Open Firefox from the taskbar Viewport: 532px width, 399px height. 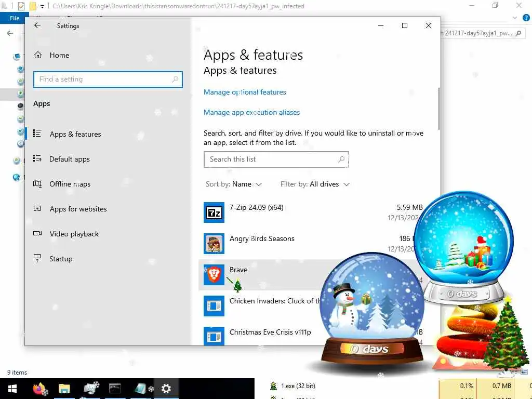click(x=39, y=389)
